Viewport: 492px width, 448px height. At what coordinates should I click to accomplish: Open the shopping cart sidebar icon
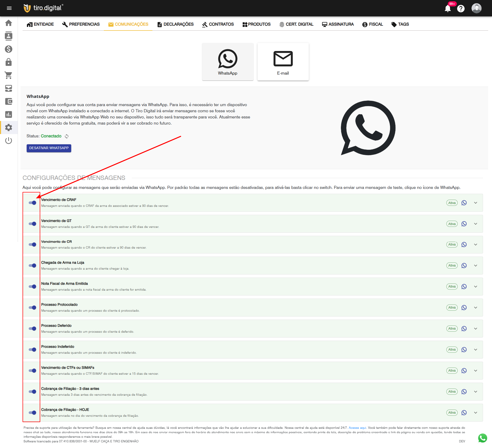(x=8, y=75)
